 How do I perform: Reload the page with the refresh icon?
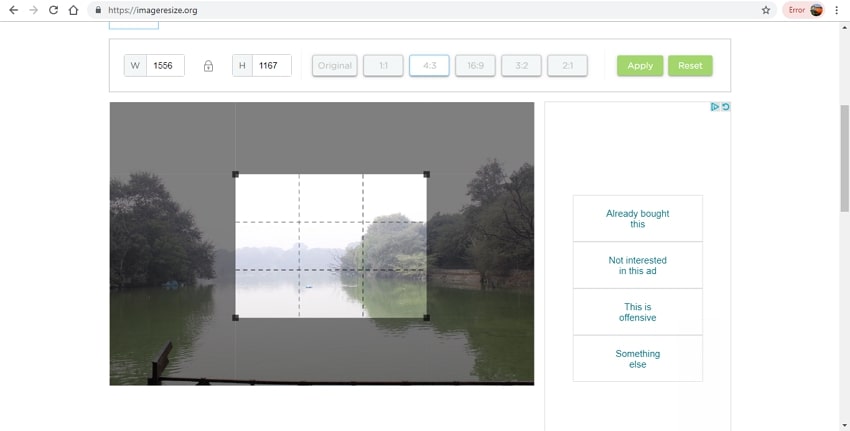[53, 10]
